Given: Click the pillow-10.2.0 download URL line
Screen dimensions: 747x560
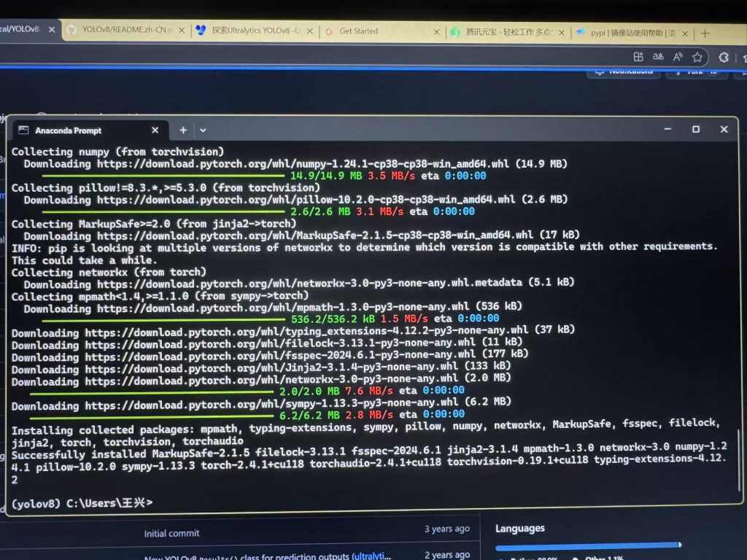Looking at the screenshot, I should [295, 200].
